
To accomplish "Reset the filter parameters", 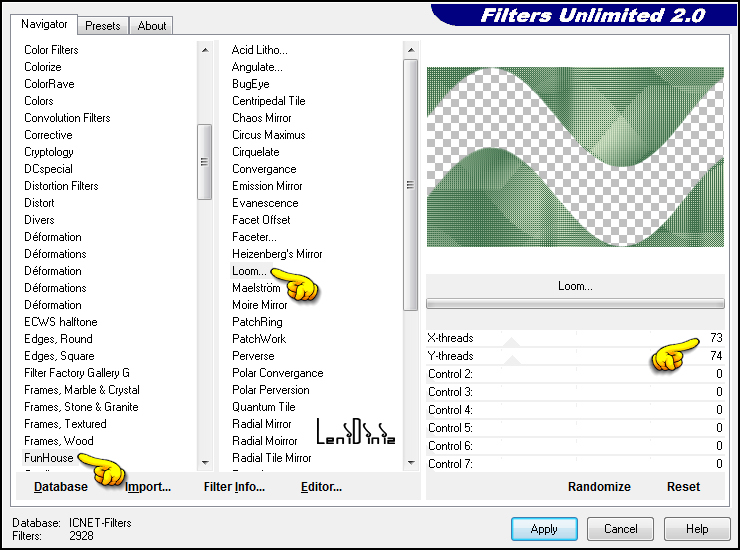I will (683, 487).
